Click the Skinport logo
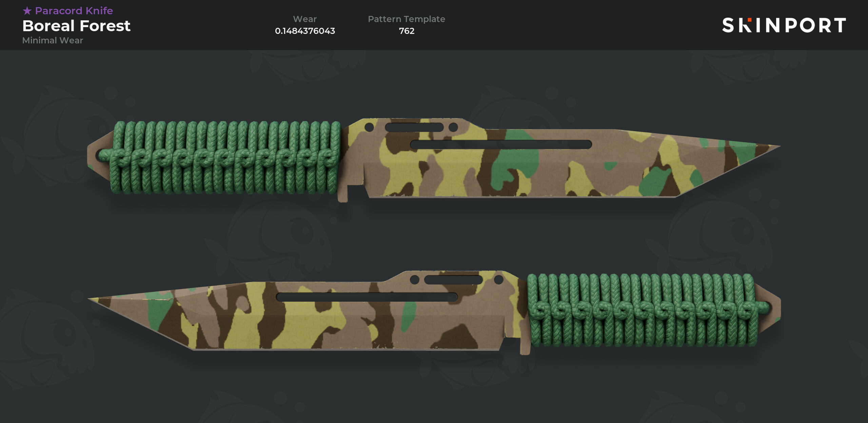Viewport: 868px width, 423px height. 784,25
